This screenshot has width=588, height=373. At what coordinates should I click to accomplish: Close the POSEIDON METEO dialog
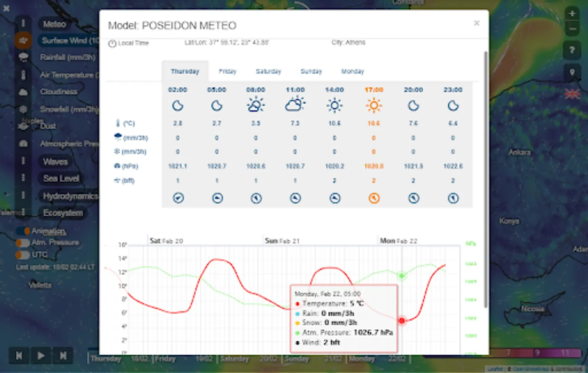click(x=476, y=23)
